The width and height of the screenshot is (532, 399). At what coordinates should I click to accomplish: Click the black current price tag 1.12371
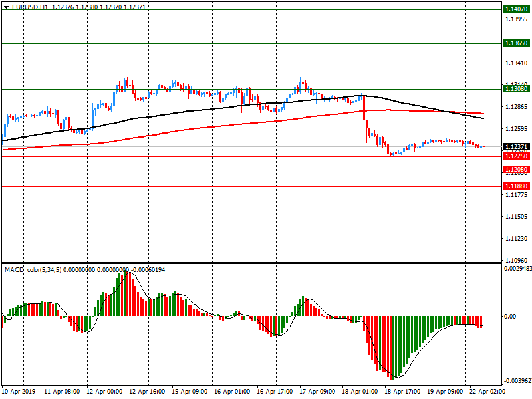pos(516,147)
